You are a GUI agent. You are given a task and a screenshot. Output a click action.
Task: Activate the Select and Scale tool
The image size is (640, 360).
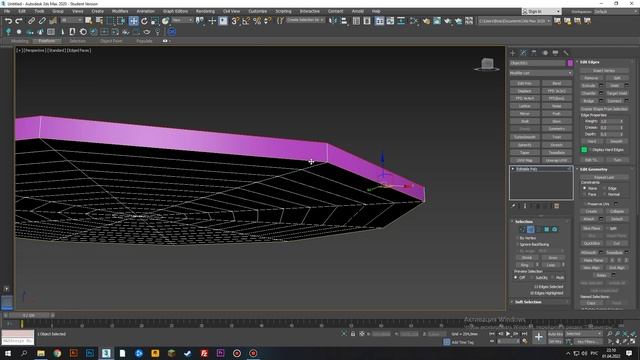(x=155, y=21)
